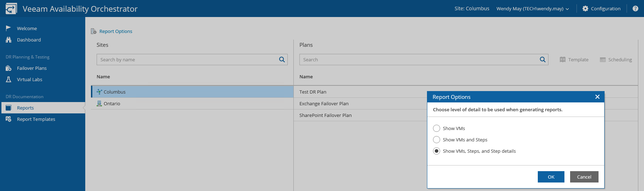
Task: Click the Template book icon
Action: (563, 60)
